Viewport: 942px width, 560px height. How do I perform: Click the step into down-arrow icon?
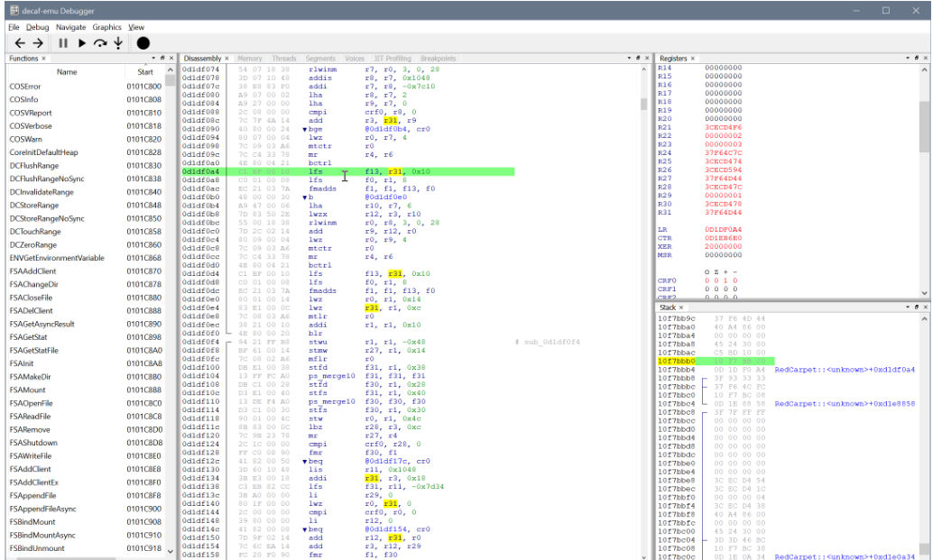[x=118, y=42]
